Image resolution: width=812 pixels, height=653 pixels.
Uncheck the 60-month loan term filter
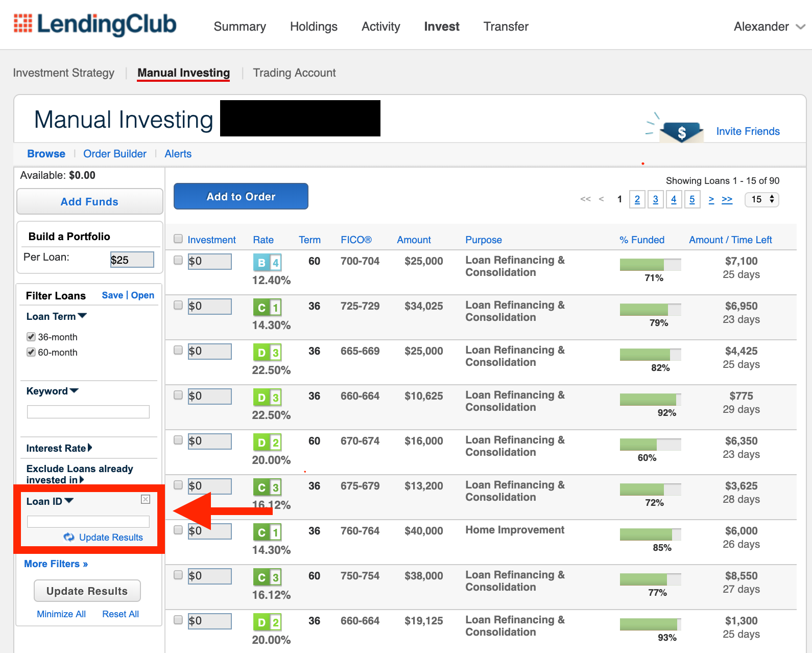(x=31, y=352)
